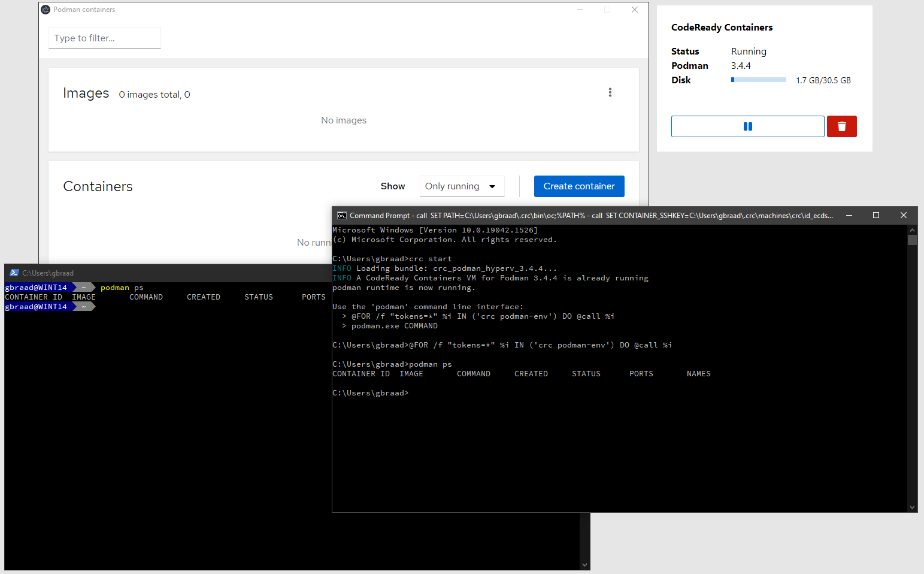The height and width of the screenshot is (574, 924).
Task: Click the '0 images total, 0' text
Action: tap(154, 95)
